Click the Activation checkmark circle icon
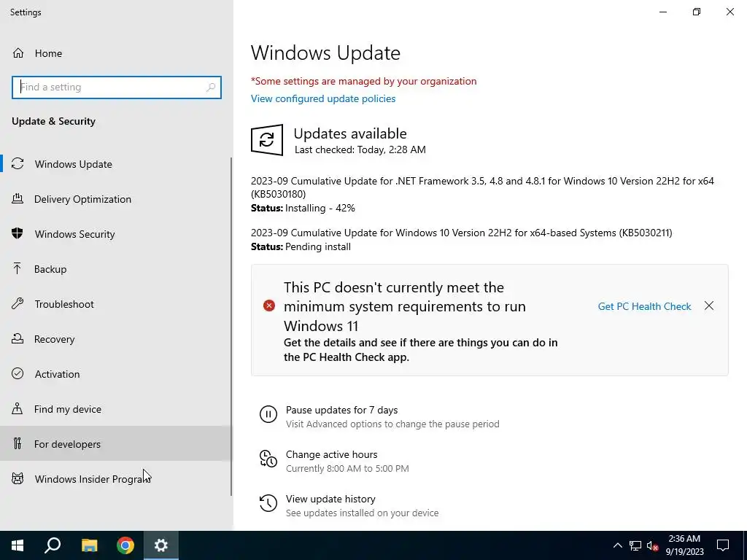747x560 pixels. tap(18, 373)
